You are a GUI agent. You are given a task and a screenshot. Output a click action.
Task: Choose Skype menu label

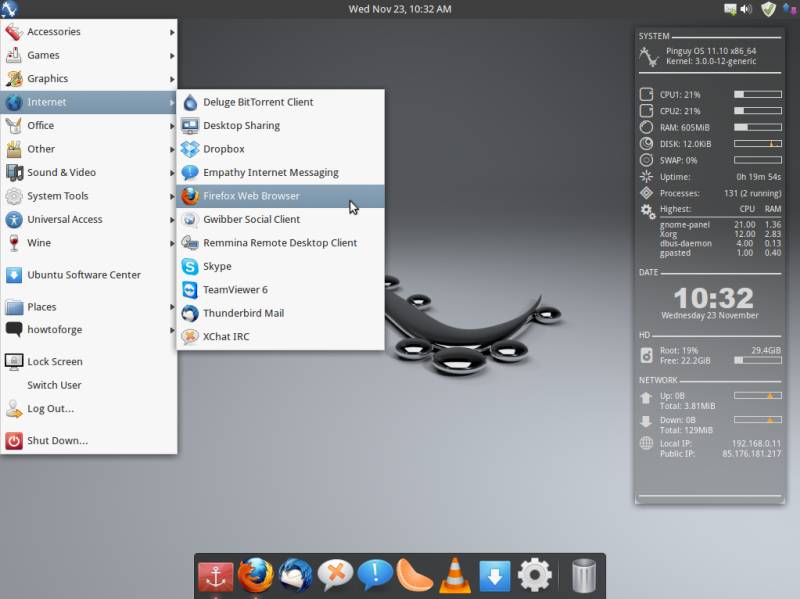coord(217,266)
